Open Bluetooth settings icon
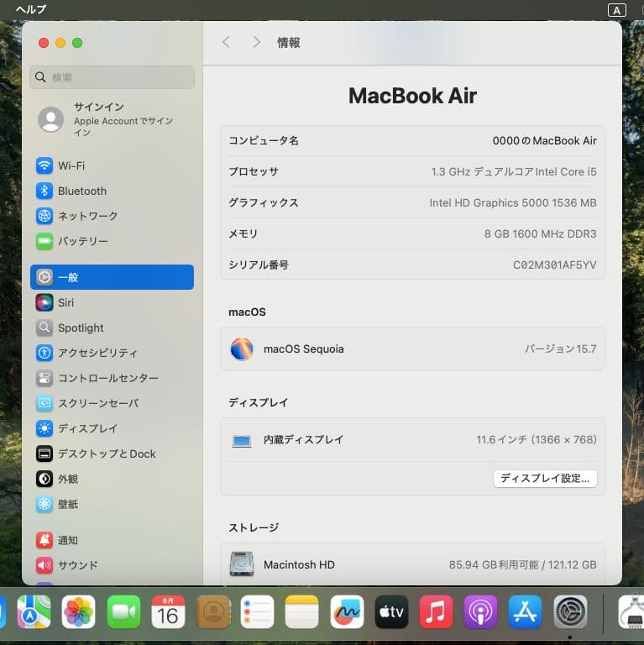This screenshot has height=645, width=644. 45,191
